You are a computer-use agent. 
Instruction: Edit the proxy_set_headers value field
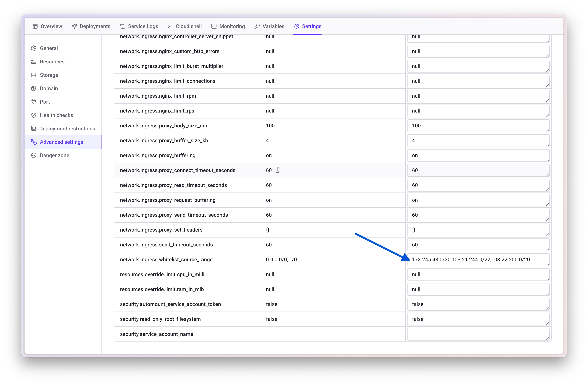coord(478,230)
